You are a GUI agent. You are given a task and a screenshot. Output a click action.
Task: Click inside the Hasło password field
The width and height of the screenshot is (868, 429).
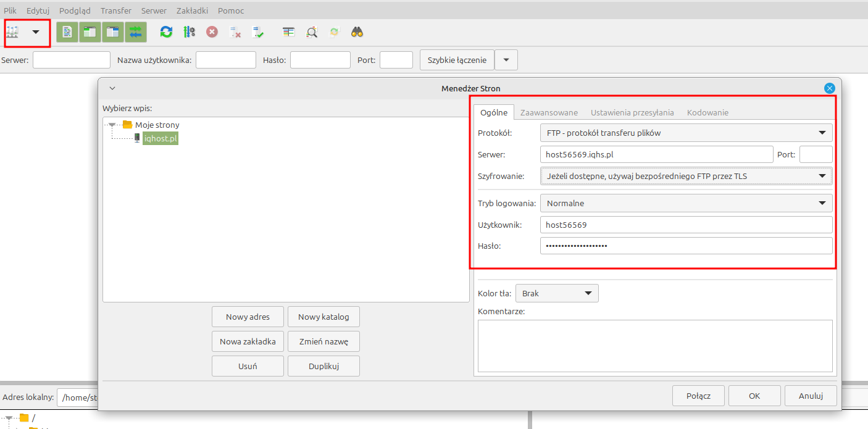(x=686, y=246)
